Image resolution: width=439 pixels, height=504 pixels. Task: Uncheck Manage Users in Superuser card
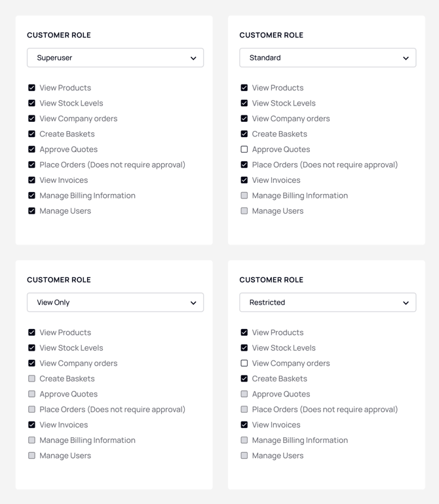[31, 211]
